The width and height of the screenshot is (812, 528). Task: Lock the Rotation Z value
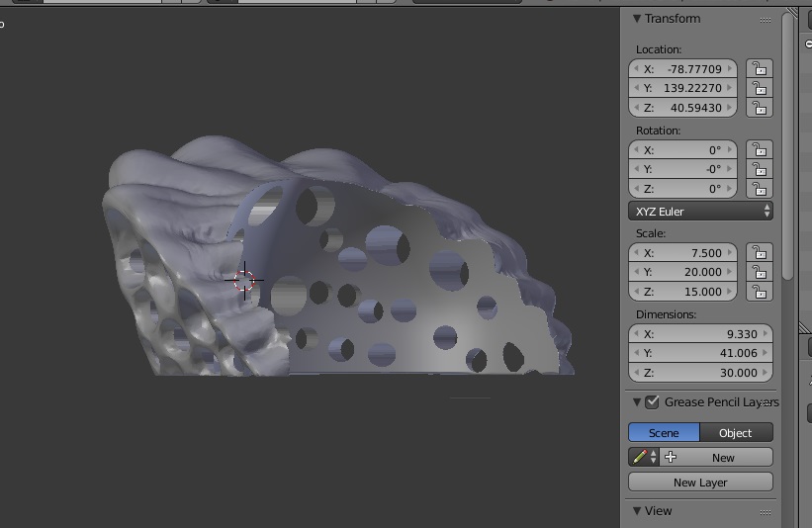click(x=759, y=189)
